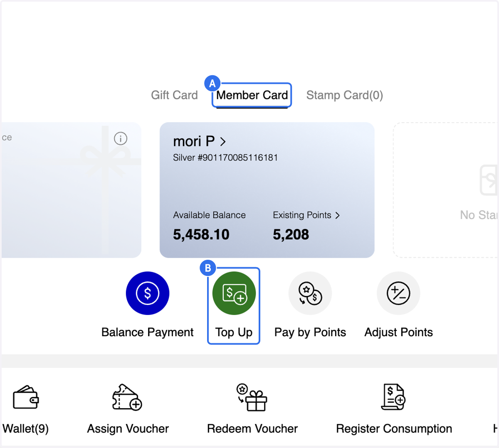Image resolution: width=499 pixels, height=448 pixels.
Task: Select the Pay by Points icon
Action: pyautogui.click(x=310, y=293)
